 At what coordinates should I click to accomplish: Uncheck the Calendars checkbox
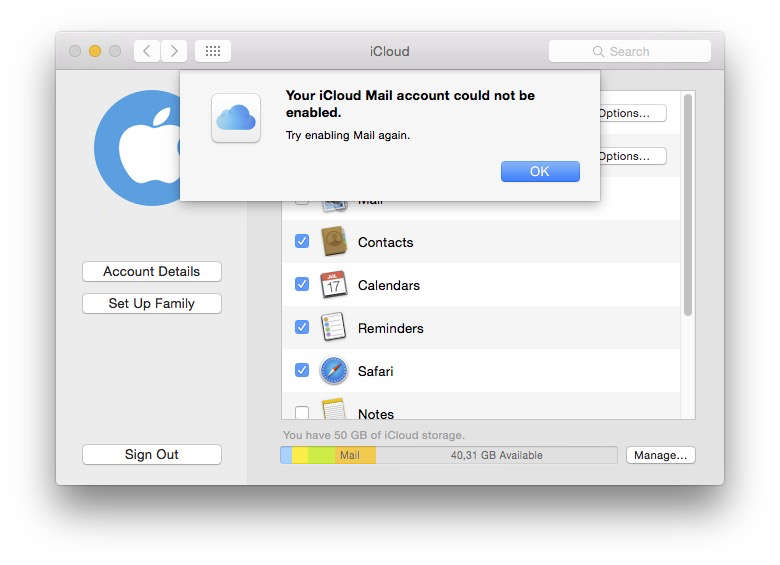pos(302,284)
